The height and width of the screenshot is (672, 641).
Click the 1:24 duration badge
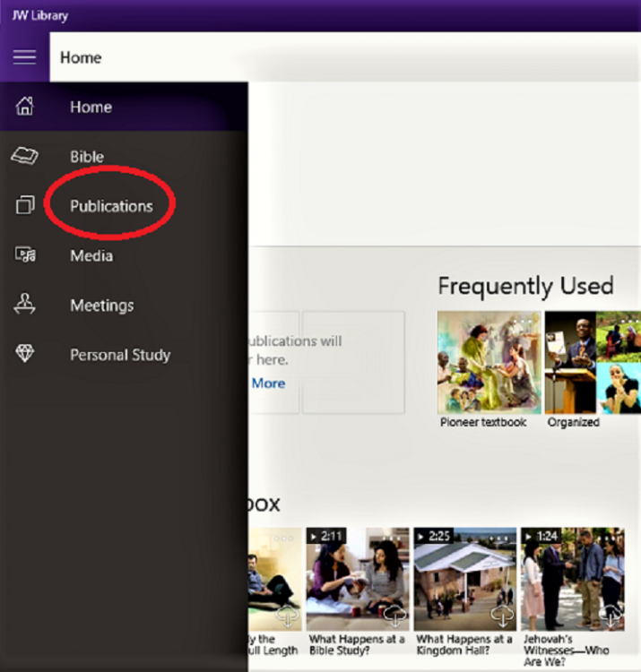point(541,536)
